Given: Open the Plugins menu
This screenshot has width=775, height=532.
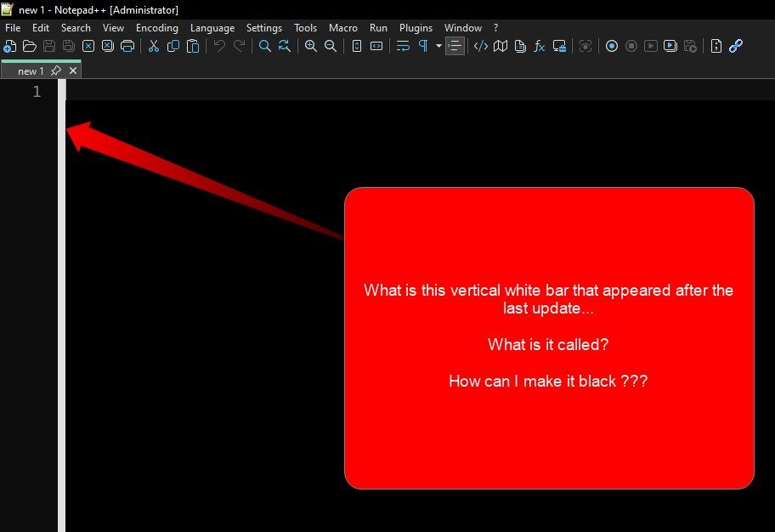Looking at the screenshot, I should click(416, 28).
